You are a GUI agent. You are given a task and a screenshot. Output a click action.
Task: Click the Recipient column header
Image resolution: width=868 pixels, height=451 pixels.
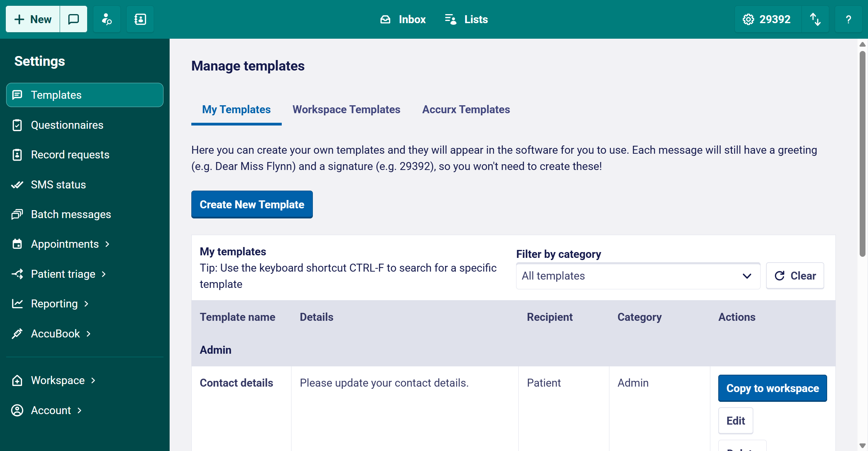(549, 317)
